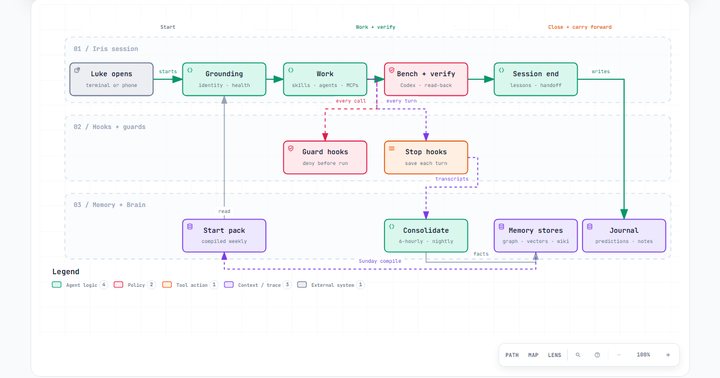Select the Work node

pyautogui.click(x=325, y=79)
